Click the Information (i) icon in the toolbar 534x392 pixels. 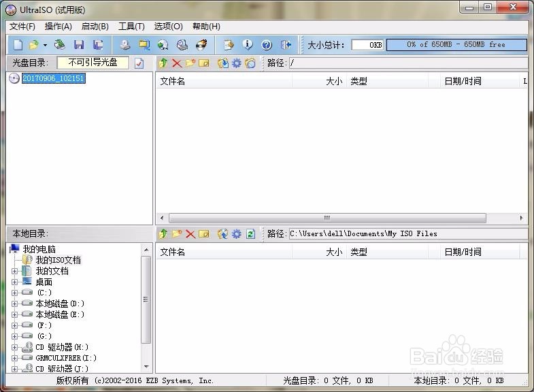click(248, 45)
